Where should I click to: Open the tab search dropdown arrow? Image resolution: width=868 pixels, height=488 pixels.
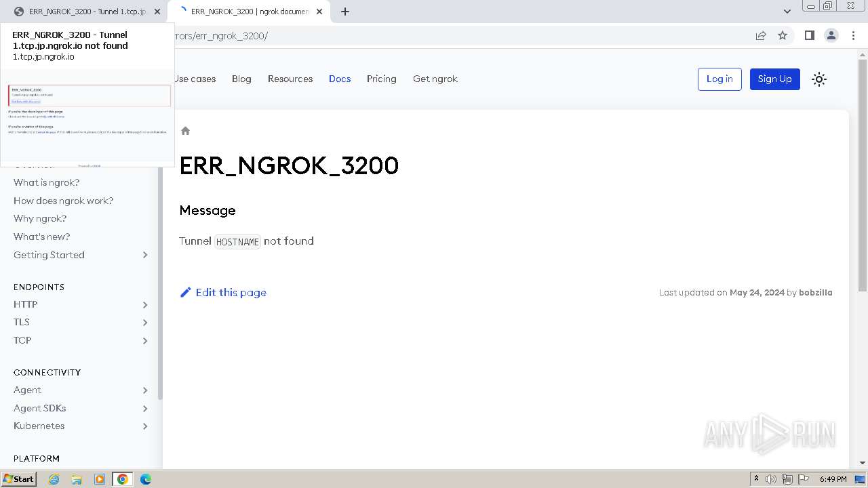[x=787, y=12]
